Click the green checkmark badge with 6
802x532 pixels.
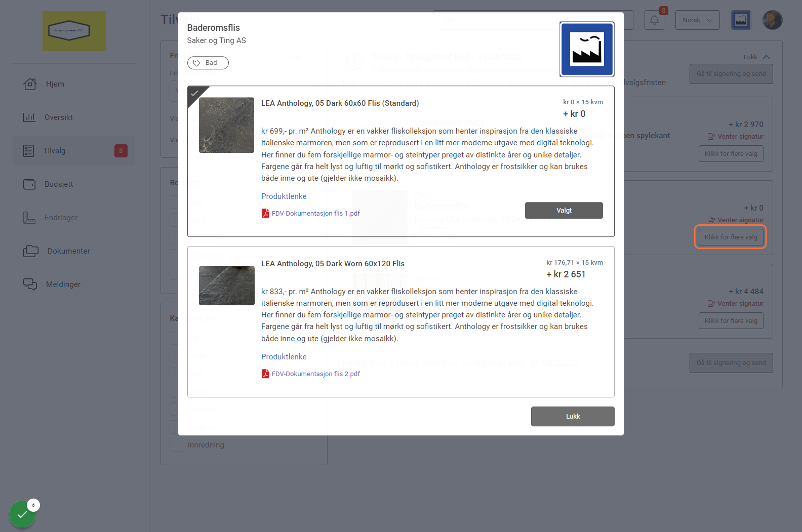pyautogui.click(x=22, y=514)
